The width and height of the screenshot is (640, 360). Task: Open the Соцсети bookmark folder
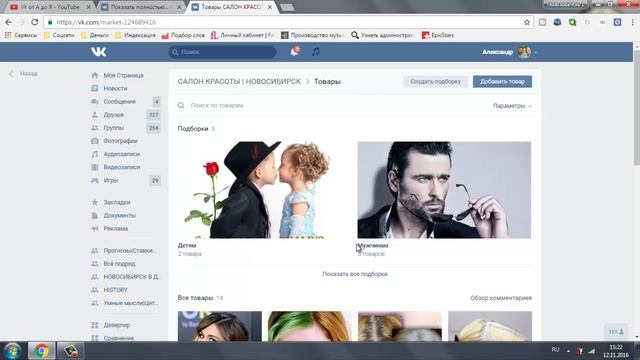59,35
